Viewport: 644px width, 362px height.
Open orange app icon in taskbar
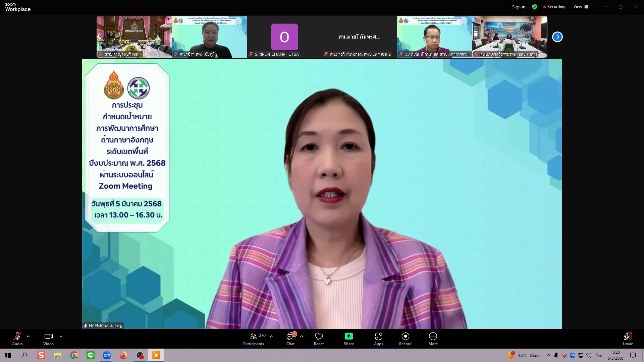156,355
